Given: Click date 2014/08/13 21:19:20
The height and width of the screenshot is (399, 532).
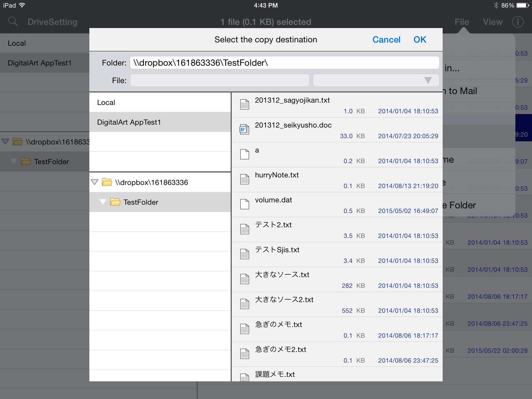Looking at the screenshot, I should click(408, 186).
